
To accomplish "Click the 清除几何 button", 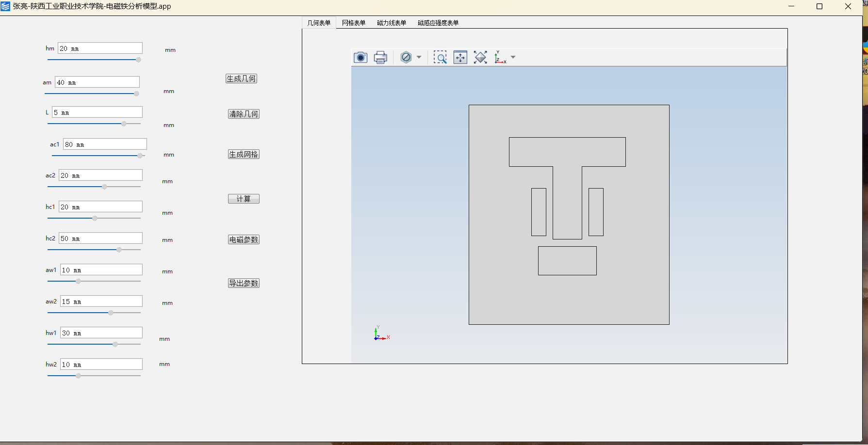I will (244, 114).
